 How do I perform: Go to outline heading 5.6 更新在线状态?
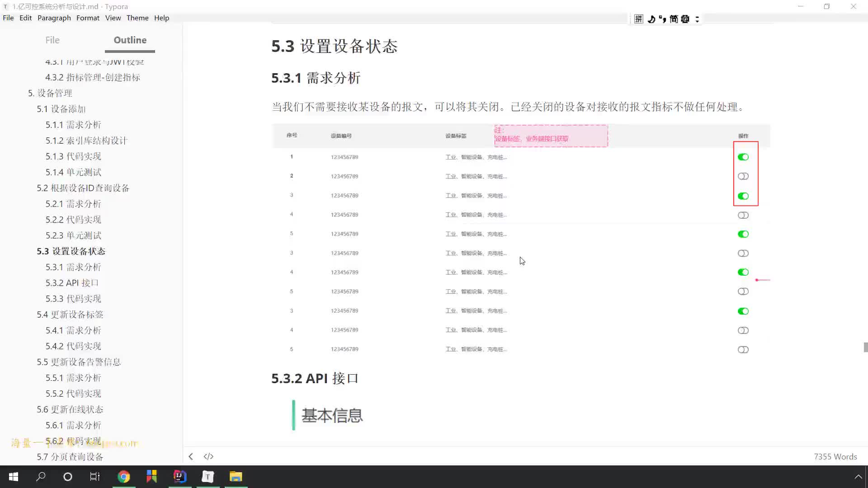coord(70,409)
